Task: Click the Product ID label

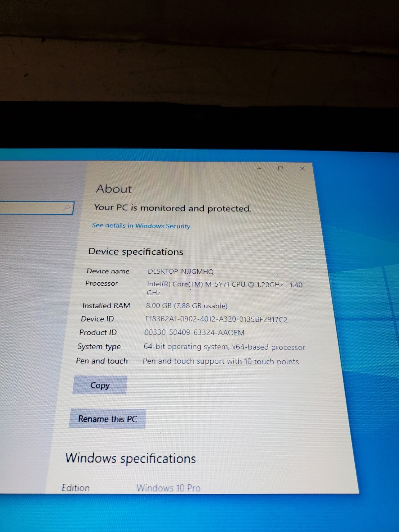Action: click(x=98, y=332)
